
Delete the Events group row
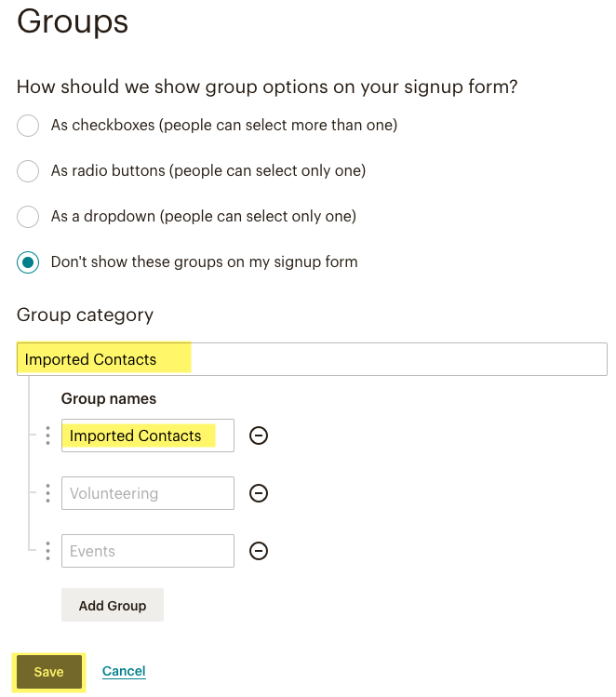click(x=259, y=551)
